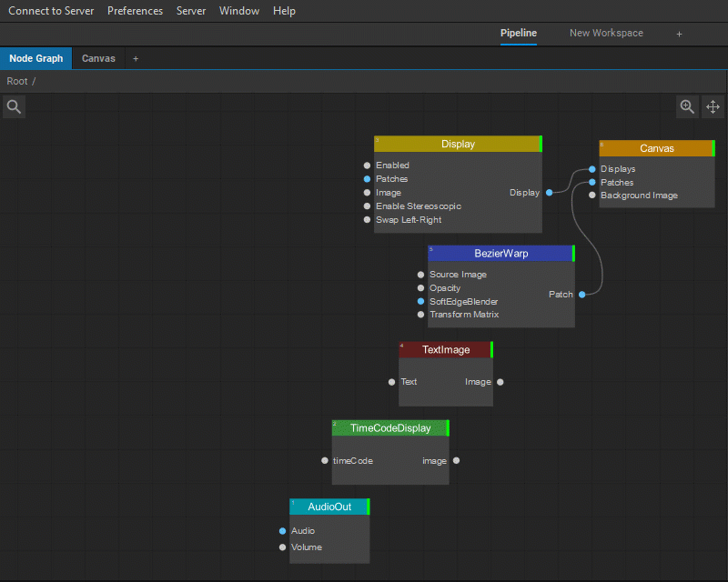Click BezierWarp Patch output port
This screenshot has width=728, height=582.
(x=581, y=295)
